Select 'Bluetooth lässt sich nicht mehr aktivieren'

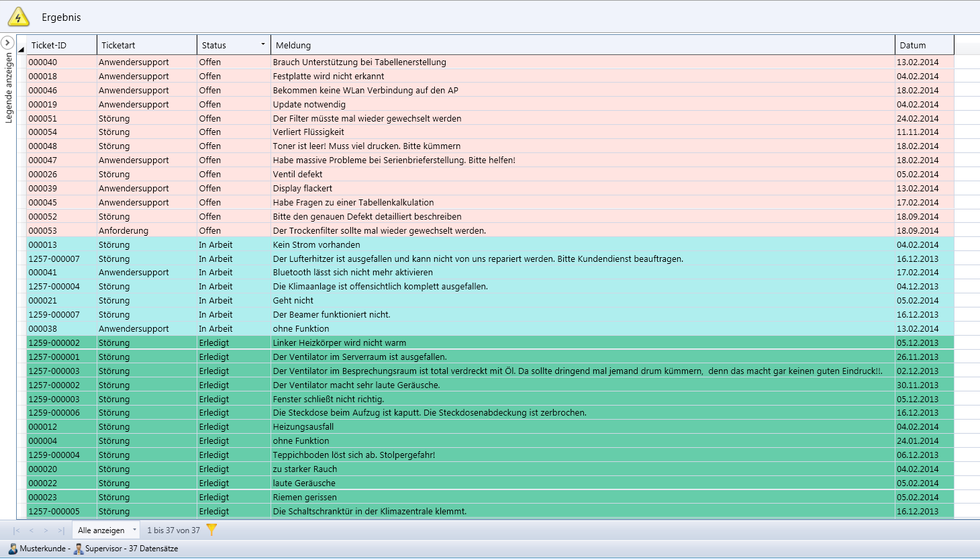point(352,272)
